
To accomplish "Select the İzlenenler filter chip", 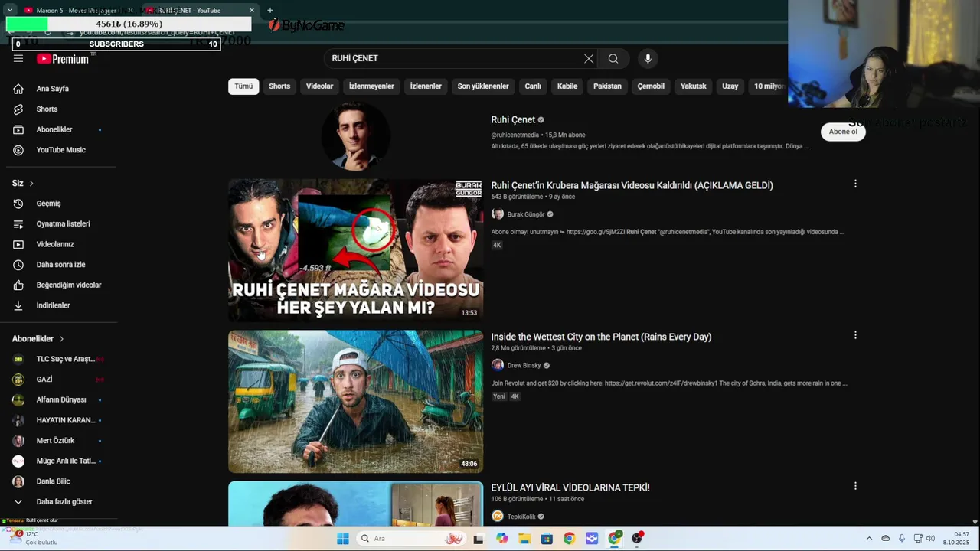I will 426,86.
